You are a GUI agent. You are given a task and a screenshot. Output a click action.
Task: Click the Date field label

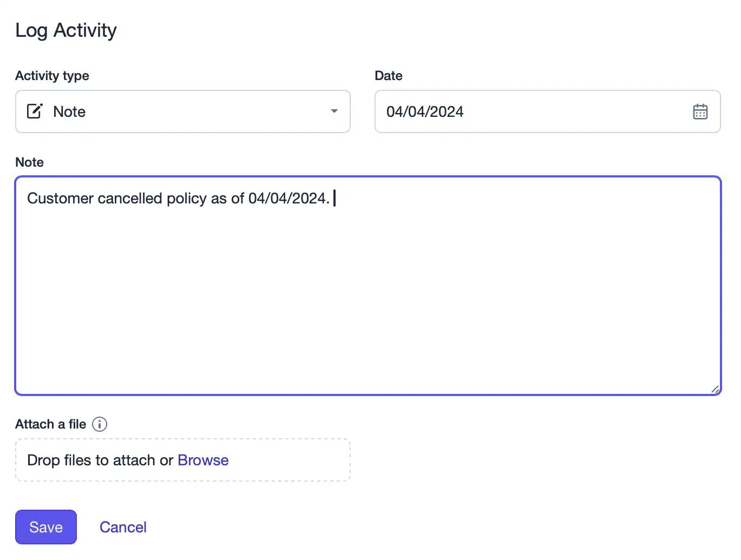(389, 76)
